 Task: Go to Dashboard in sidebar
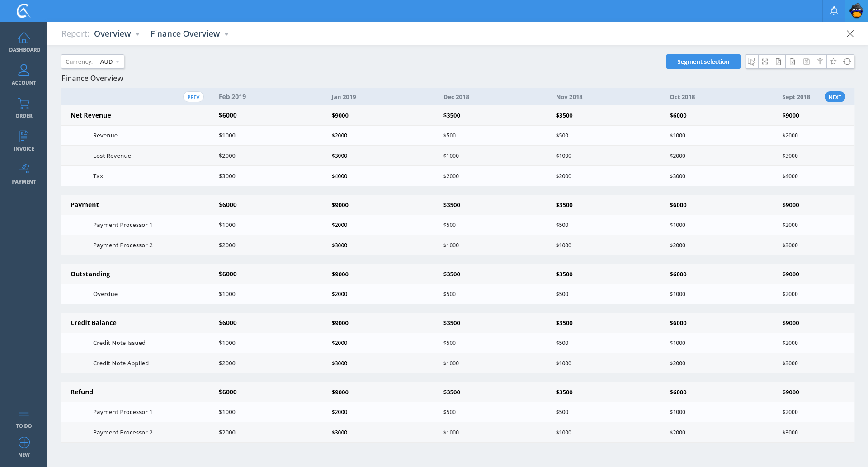pos(24,42)
